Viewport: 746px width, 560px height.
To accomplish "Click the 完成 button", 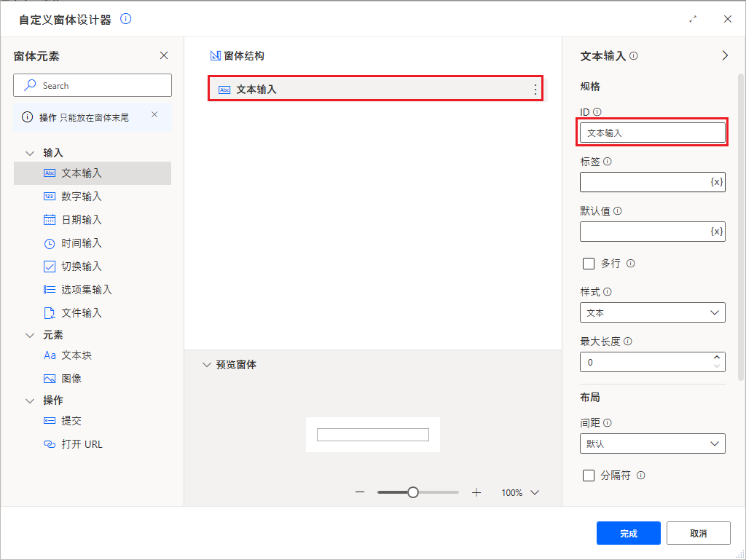I will [x=628, y=532].
